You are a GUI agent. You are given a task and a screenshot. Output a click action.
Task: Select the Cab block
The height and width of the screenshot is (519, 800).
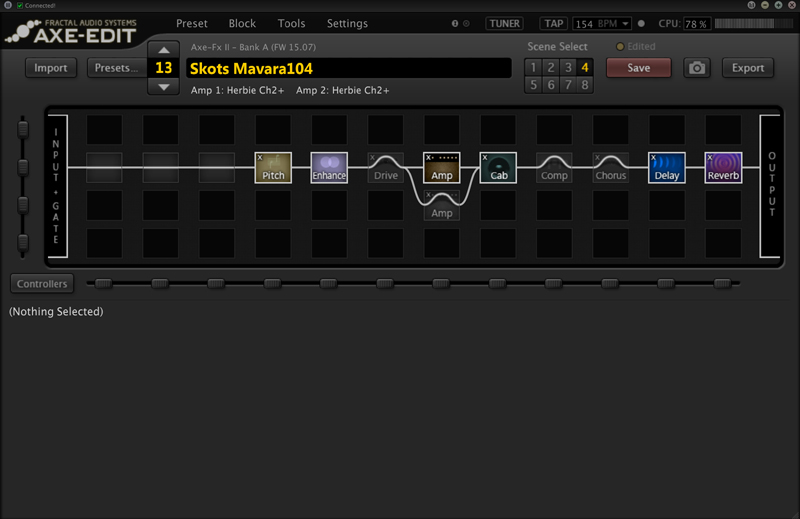(x=498, y=167)
